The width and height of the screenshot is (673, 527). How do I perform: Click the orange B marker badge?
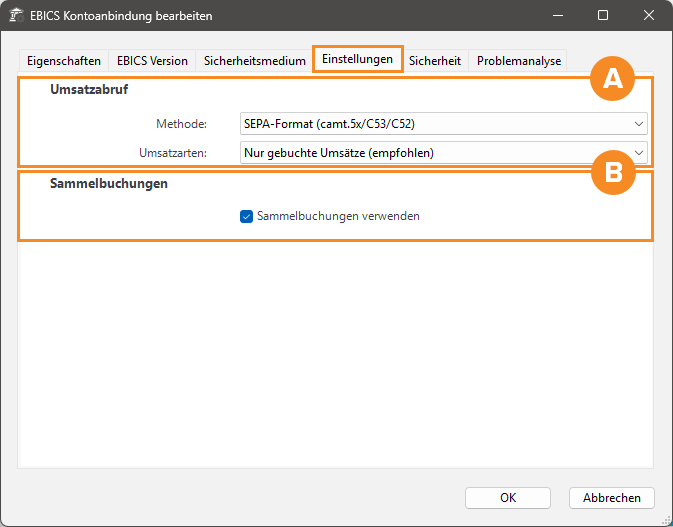614,173
